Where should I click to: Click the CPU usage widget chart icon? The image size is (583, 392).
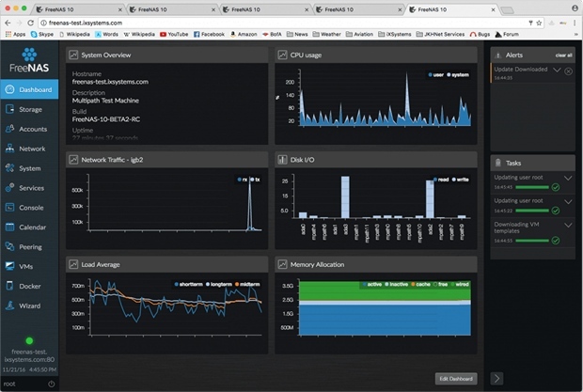pos(282,55)
